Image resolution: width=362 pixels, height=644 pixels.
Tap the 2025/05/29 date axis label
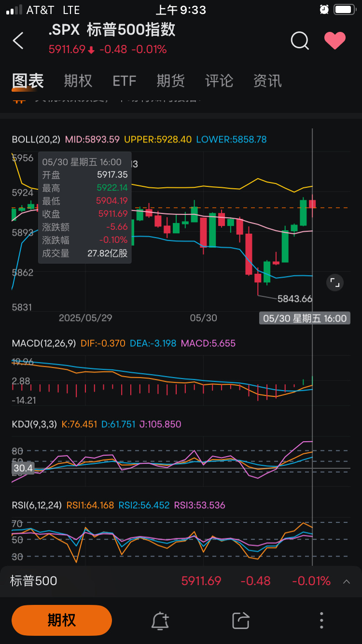coord(85,318)
